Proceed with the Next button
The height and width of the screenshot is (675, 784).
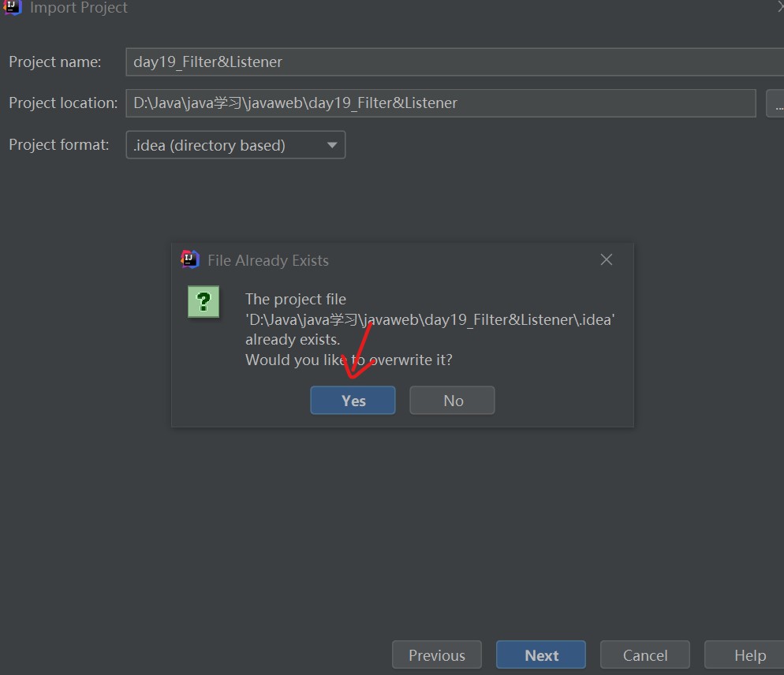540,654
